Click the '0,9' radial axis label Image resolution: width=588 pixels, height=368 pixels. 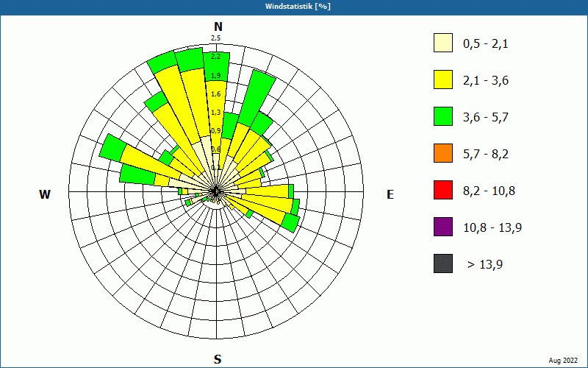(215, 131)
